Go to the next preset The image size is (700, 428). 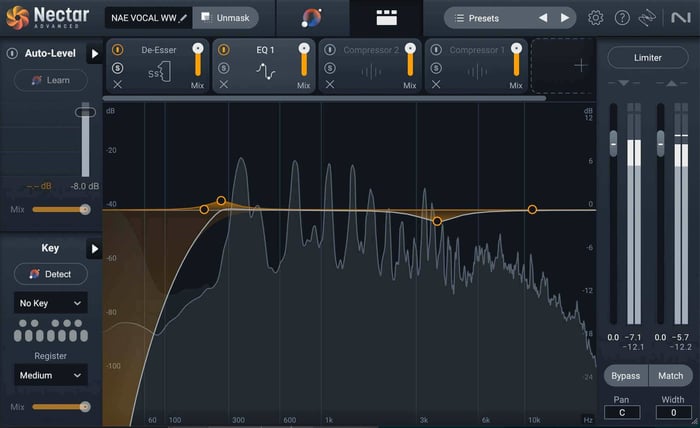[565, 18]
